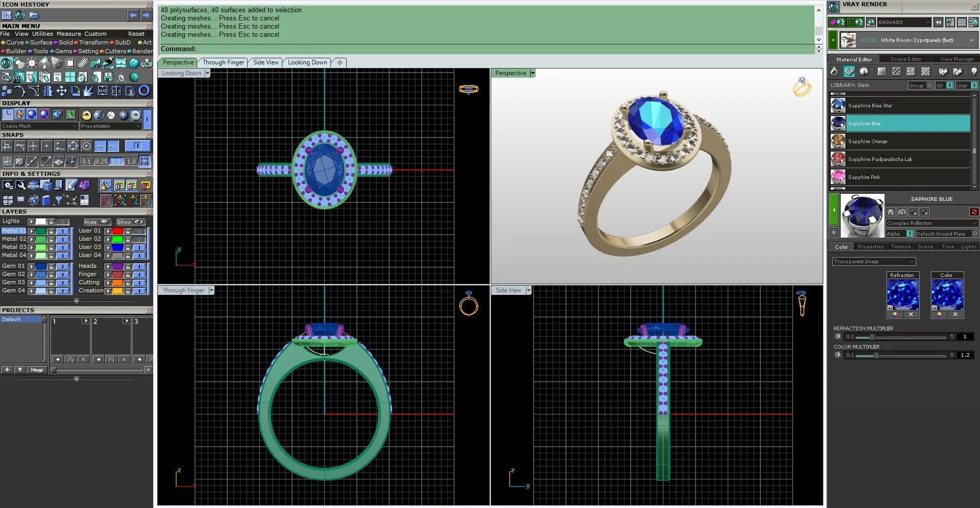
Task: Toggle the Alpha switch
Action: click(910, 233)
